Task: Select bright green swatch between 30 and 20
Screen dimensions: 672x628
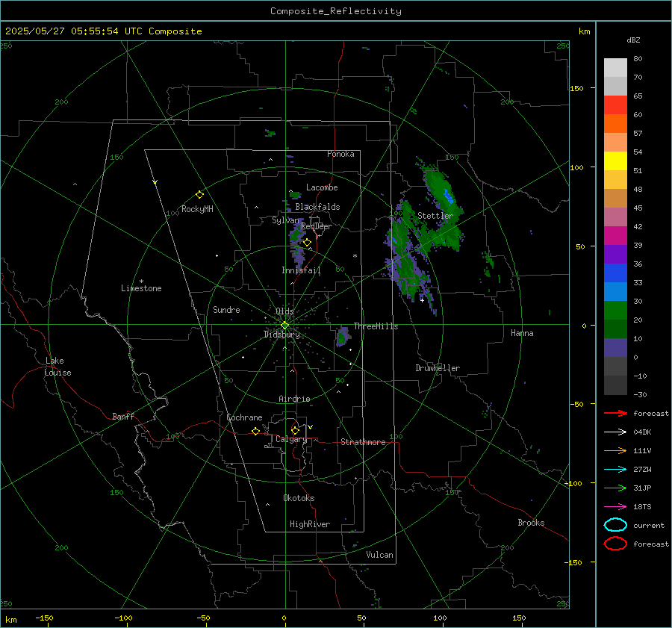Action: click(615, 310)
